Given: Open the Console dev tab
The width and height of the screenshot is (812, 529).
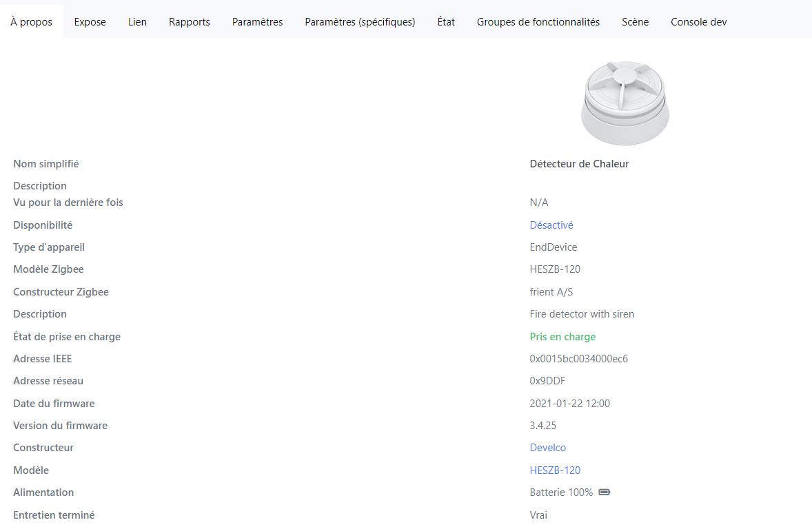Looking at the screenshot, I should pos(698,22).
